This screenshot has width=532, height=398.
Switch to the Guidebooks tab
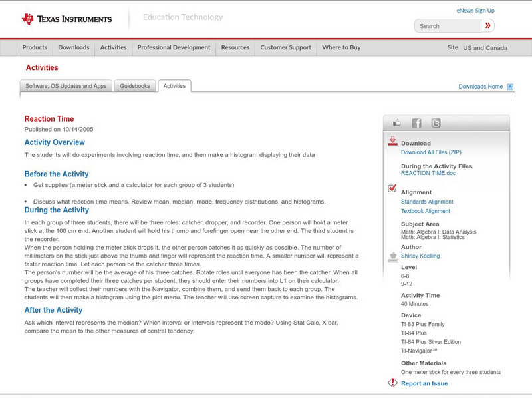pos(135,86)
